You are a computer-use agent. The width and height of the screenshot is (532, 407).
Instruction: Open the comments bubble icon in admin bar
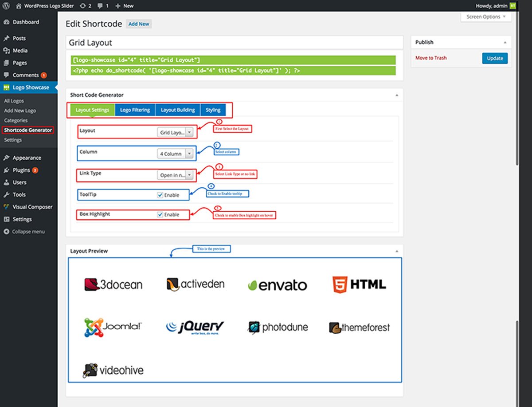pyautogui.click(x=100, y=6)
